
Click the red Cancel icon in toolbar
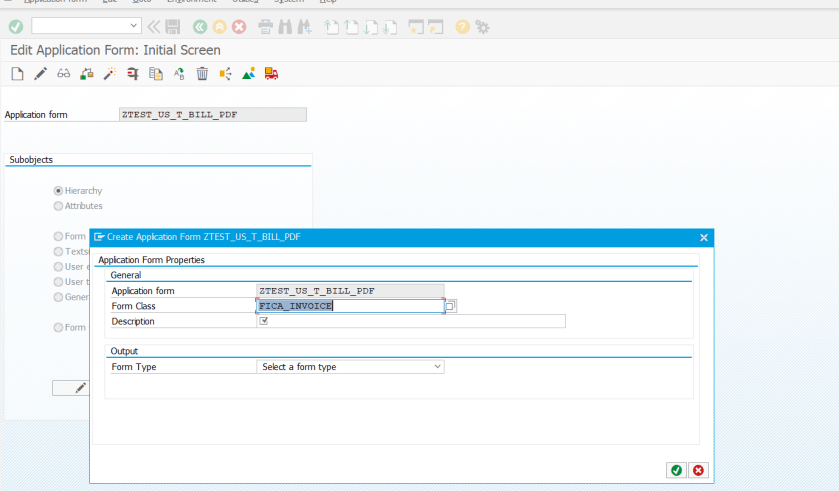pos(239,27)
